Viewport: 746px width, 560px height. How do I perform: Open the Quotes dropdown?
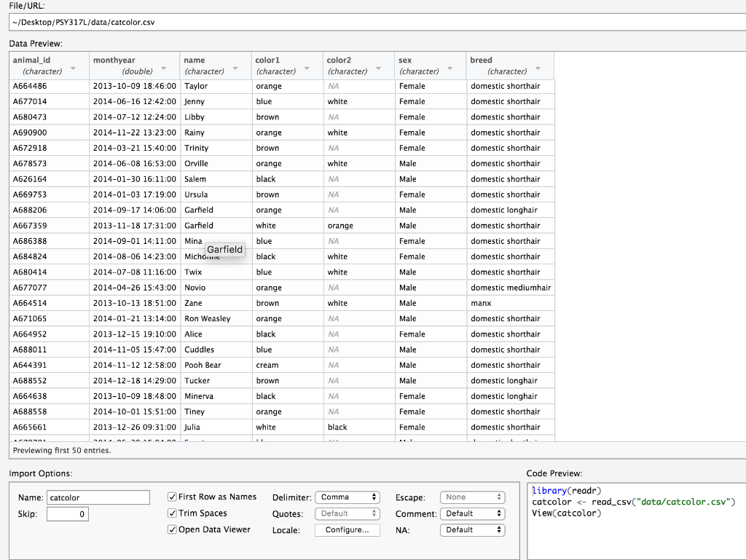pos(348,513)
